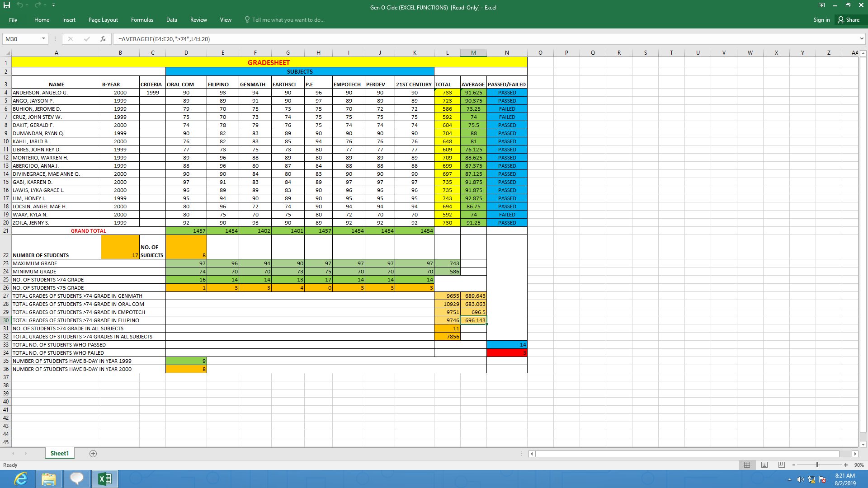Screen dimensions: 868x488
Task: Click the Share button
Action: coord(849,20)
